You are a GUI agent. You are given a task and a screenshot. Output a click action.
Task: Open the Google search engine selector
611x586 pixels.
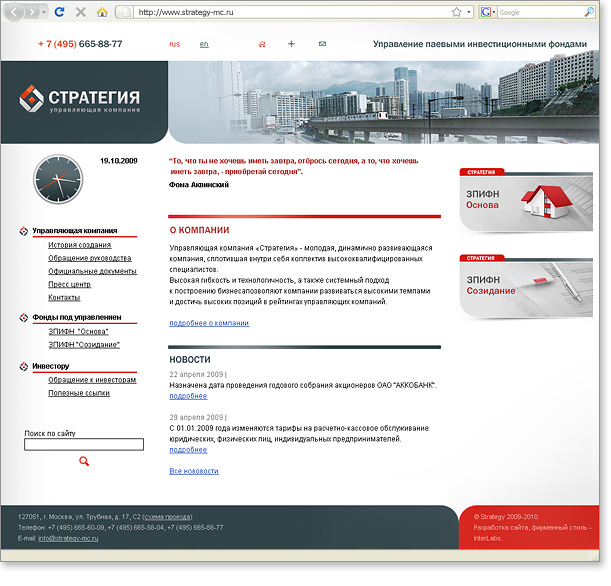(487, 12)
